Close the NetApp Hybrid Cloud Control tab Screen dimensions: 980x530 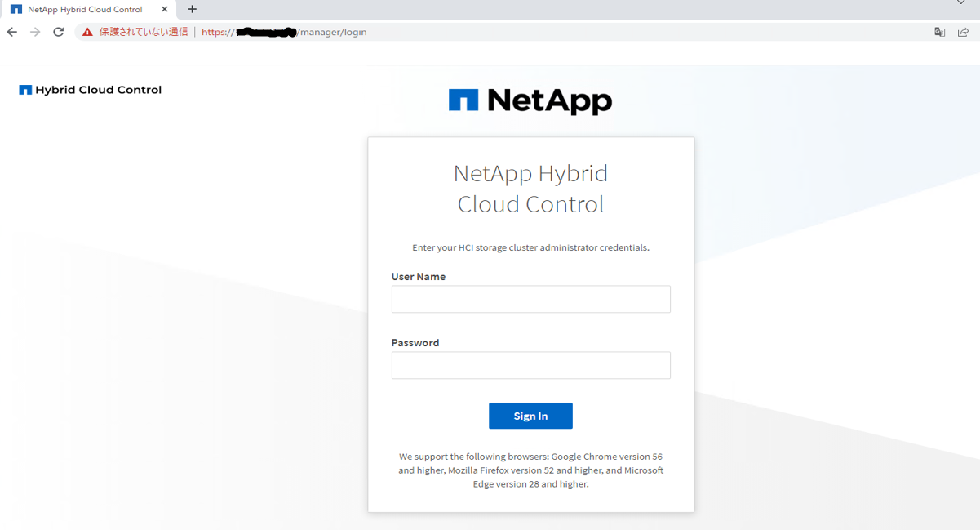point(164,9)
